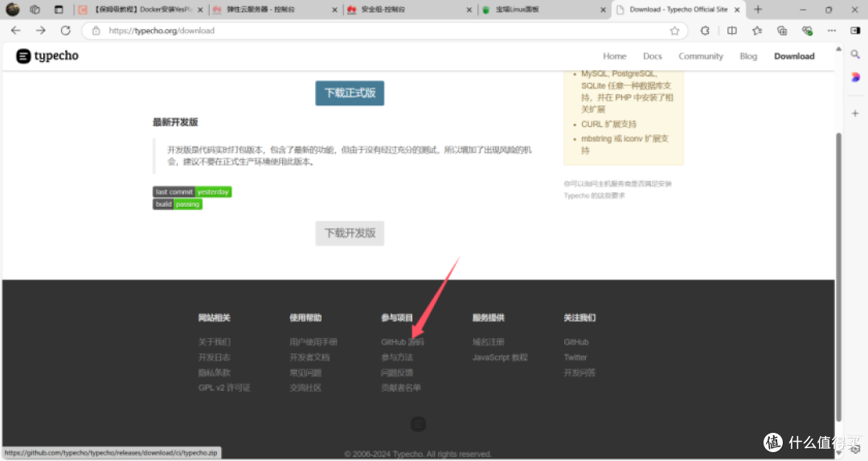The height and width of the screenshot is (461, 868).
Task: Click the scrollbar up arrow
Action: coord(838,49)
